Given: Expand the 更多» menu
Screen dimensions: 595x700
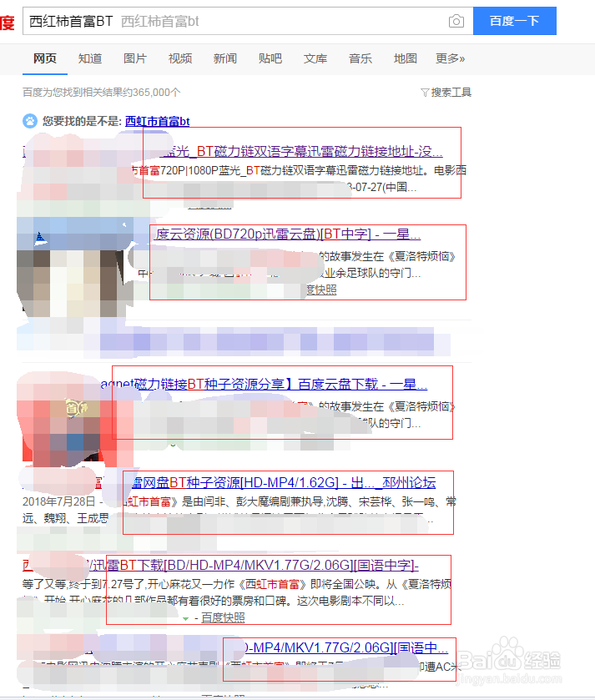Looking at the screenshot, I should pos(450,58).
